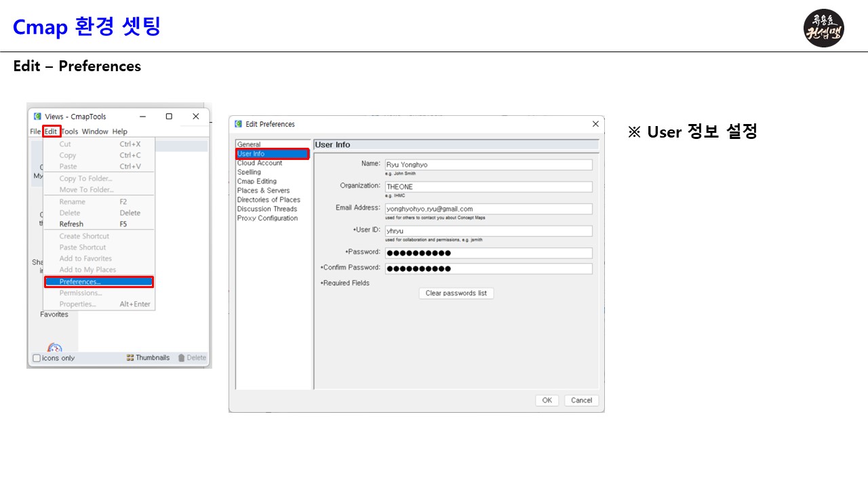Viewport: 868px width, 488px height.
Task: Click the Password input field
Action: click(x=488, y=253)
